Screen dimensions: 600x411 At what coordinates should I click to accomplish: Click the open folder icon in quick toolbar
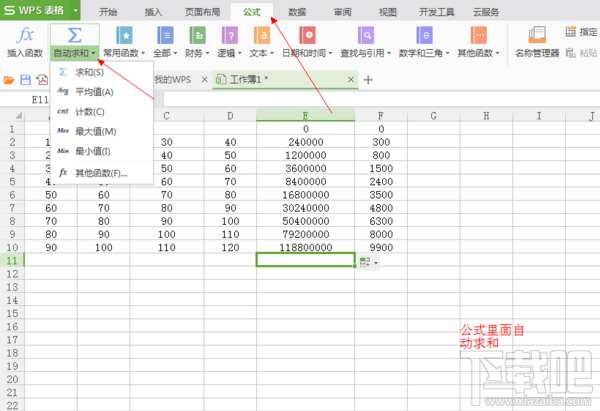pos(9,80)
